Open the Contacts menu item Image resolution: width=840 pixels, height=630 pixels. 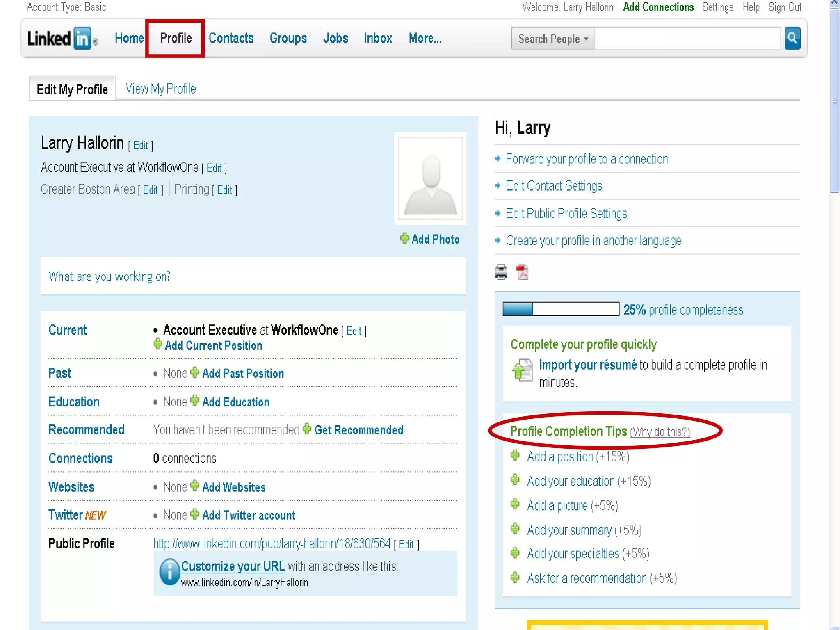231,39
